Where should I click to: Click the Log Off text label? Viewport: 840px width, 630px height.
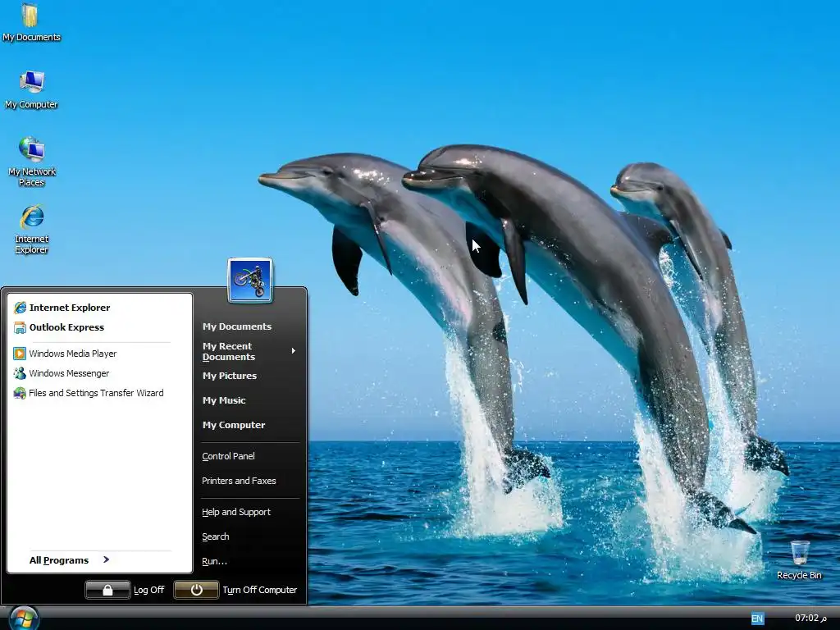point(149,590)
